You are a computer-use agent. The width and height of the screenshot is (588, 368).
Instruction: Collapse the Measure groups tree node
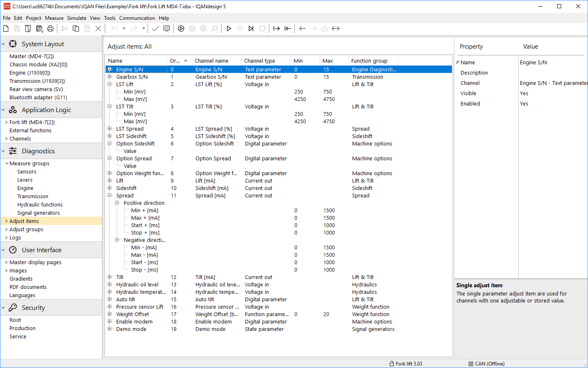click(6, 164)
